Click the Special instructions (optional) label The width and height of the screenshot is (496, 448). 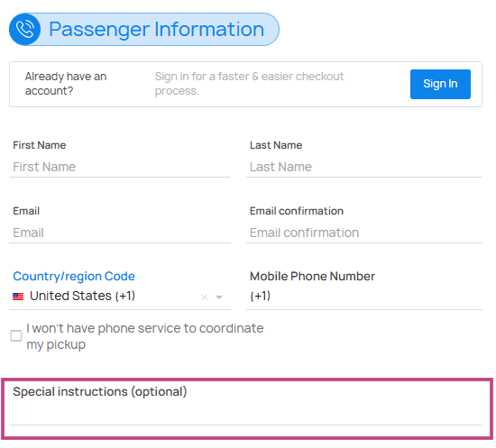click(x=100, y=392)
